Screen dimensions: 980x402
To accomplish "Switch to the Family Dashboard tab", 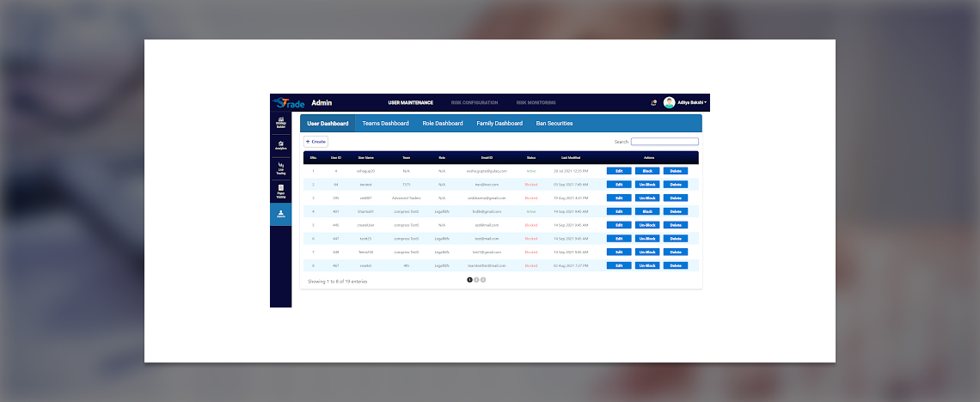I will pyautogui.click(x=499, y=124).
